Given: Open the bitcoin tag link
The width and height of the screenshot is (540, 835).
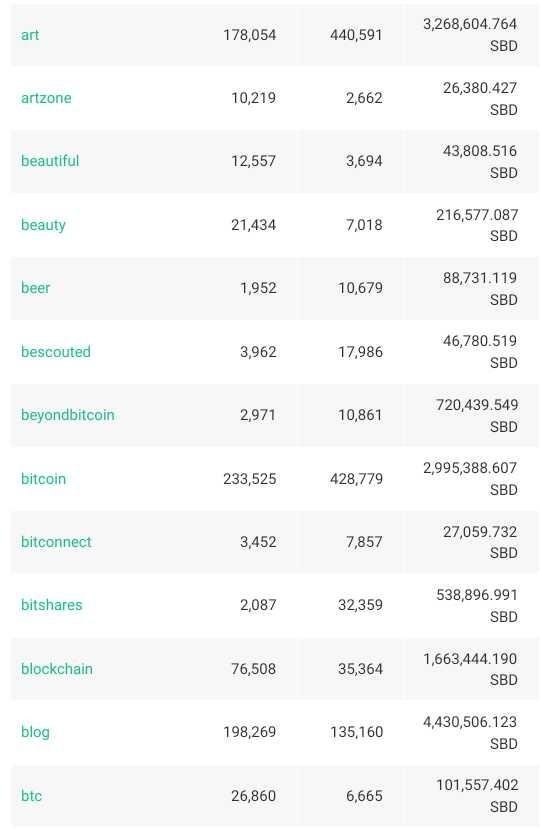Looking at the screenshot, I should point(44,479).
